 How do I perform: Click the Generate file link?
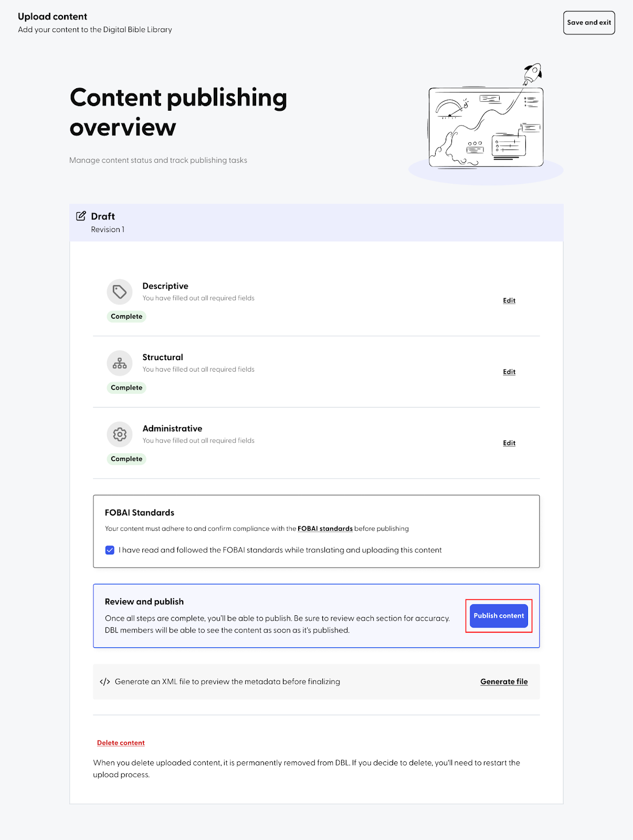[x=504, y=682]
